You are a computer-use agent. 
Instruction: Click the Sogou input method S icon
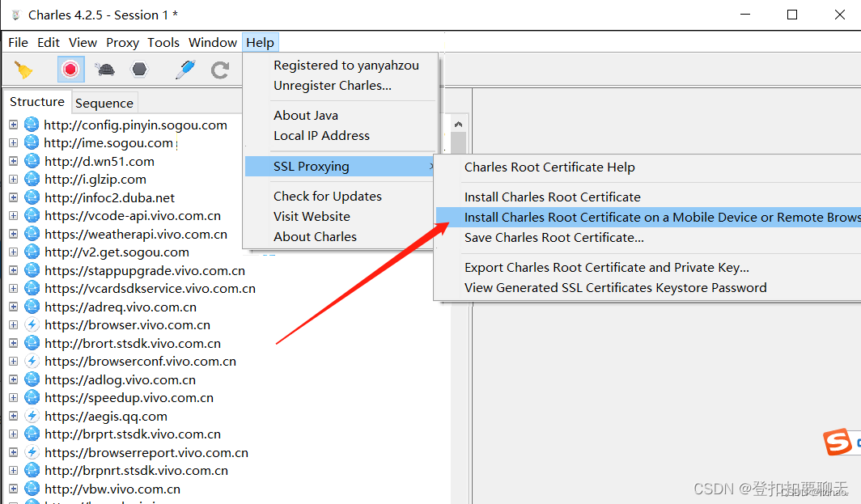[x=837, y=442]
